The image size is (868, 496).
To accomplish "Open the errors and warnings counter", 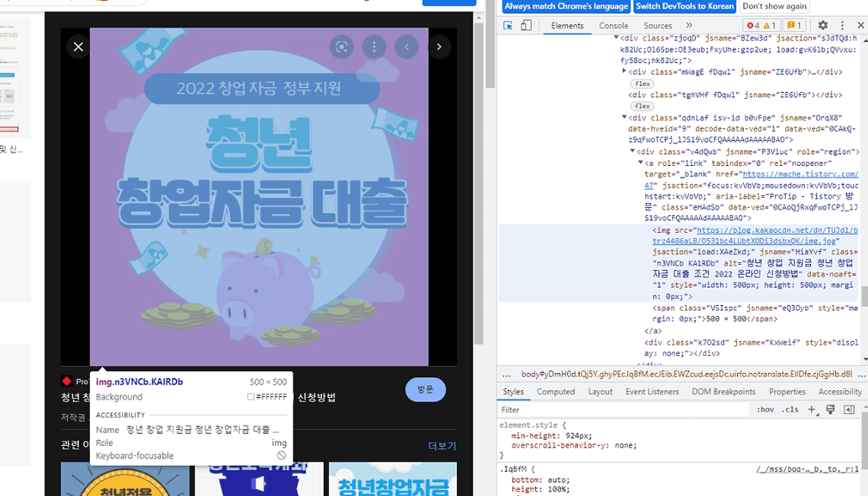I will point(761,25).
